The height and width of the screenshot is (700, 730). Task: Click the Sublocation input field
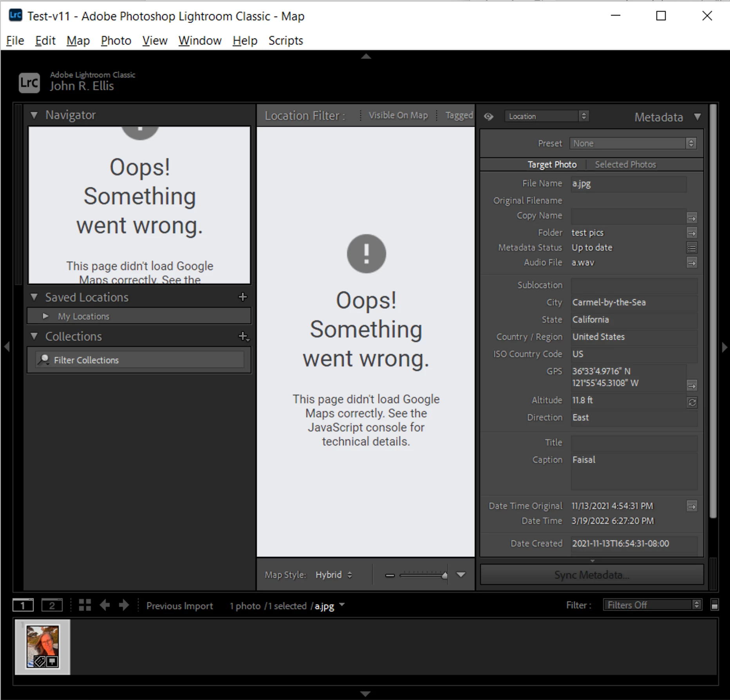tap(634, 286)
